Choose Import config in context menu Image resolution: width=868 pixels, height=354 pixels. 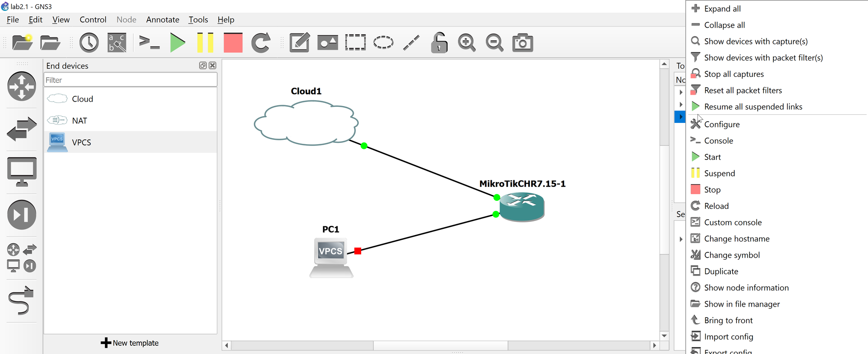pos(777,337)
